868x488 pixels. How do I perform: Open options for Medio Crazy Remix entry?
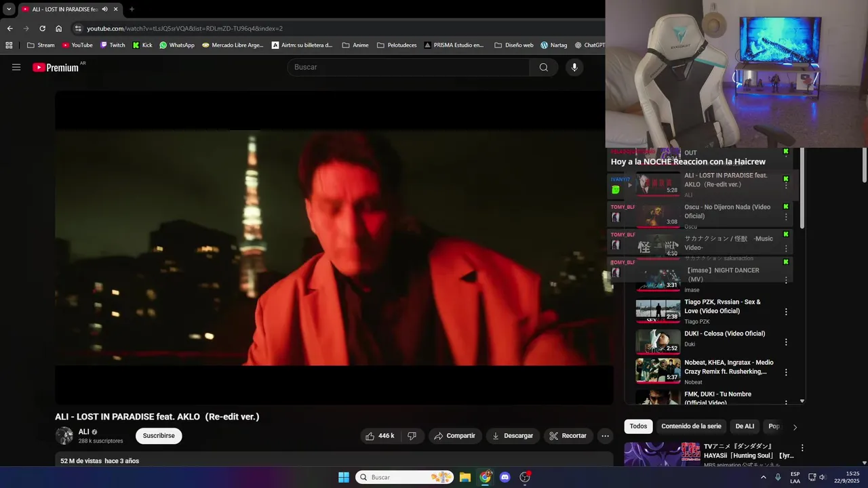[787, 372]
